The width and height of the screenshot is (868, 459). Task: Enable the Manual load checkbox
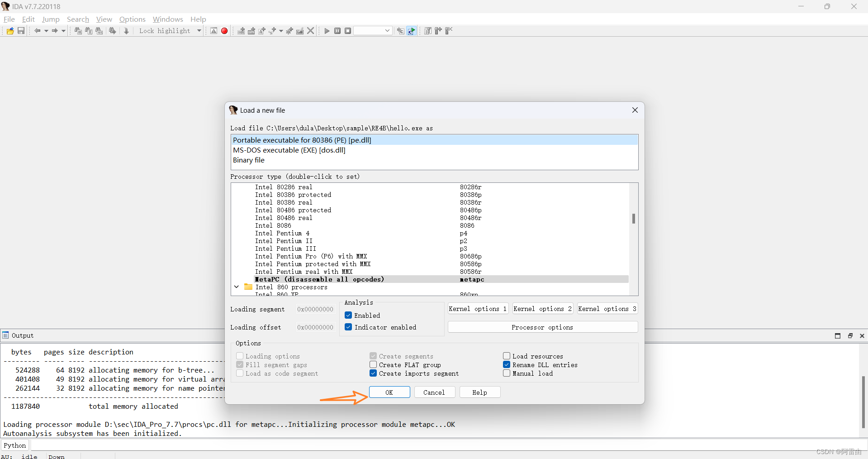pyautogui.click(x=507, y=373)
